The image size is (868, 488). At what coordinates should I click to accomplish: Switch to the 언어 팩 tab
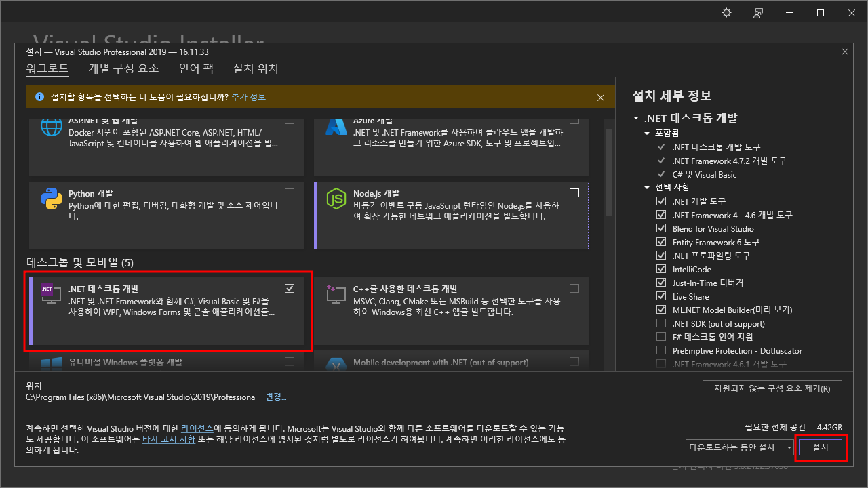tap(196, 68)
